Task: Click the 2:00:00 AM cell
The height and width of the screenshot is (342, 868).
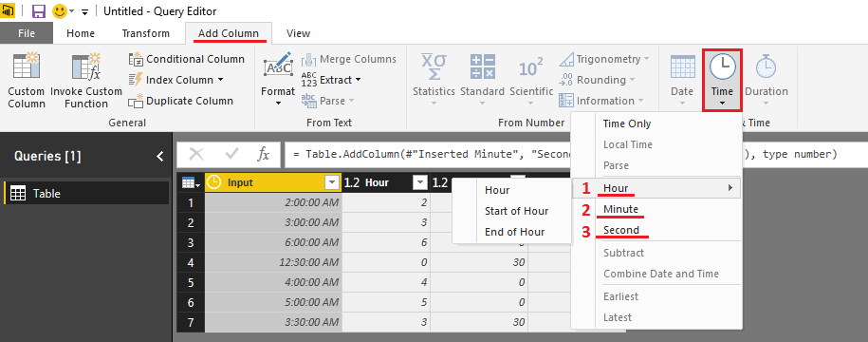Action: (x=273, y=203)
